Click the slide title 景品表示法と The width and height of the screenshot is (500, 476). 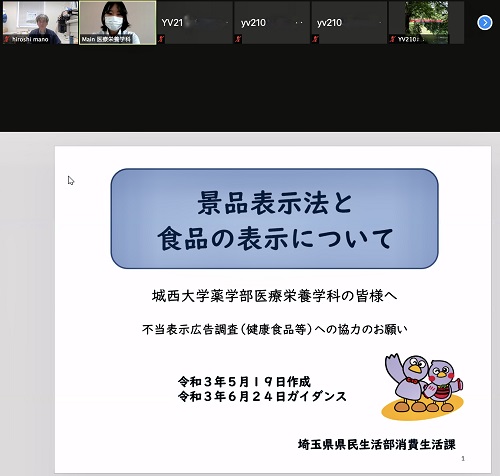275,203
